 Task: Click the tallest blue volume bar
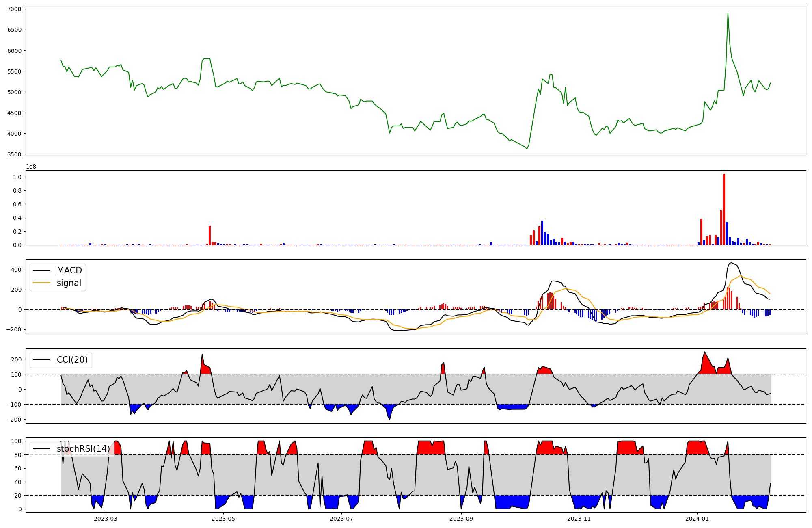tap(542, 233)
